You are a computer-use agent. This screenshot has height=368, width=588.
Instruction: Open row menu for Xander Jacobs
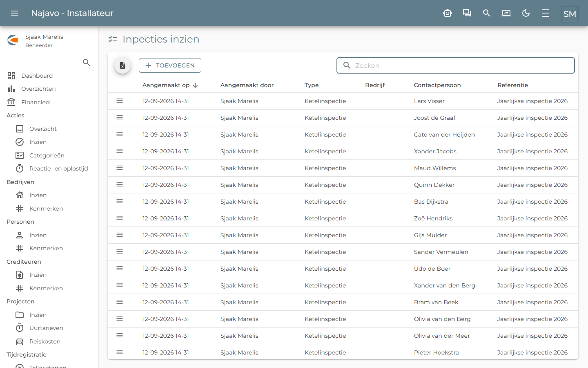click(x=120, y=151)
